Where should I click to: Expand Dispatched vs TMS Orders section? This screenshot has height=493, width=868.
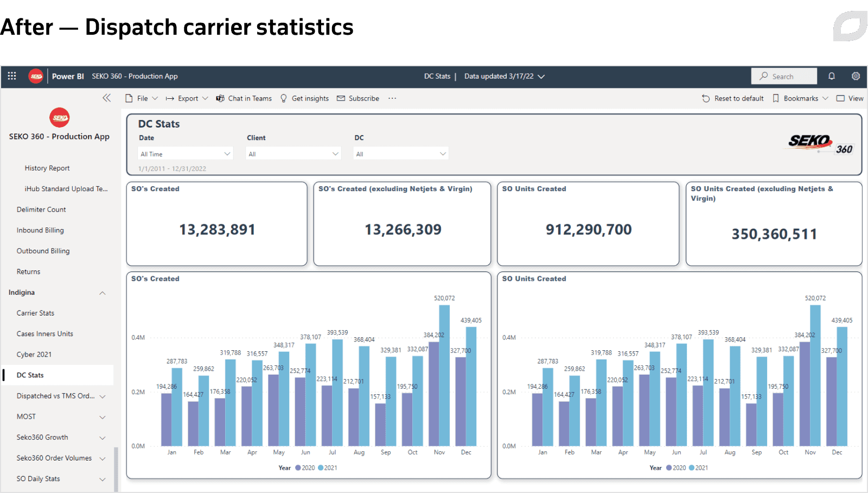pyautogui.click(x=102, y=396)
